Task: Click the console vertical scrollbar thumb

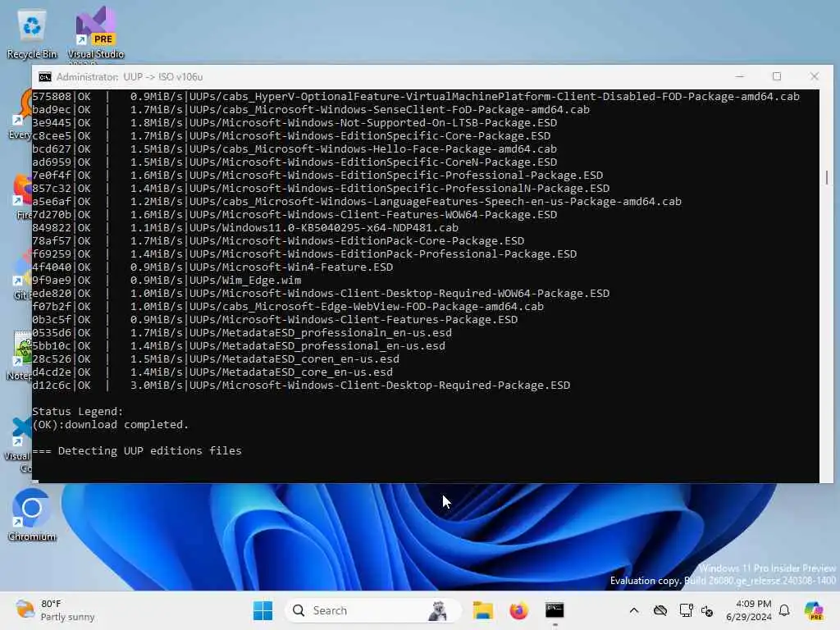Action: point(827,177)
